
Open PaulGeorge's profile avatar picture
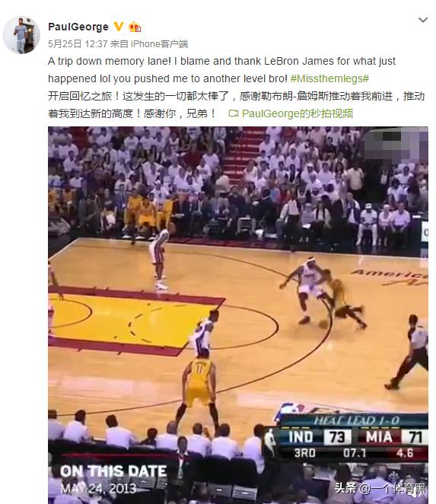coord(21,35)
